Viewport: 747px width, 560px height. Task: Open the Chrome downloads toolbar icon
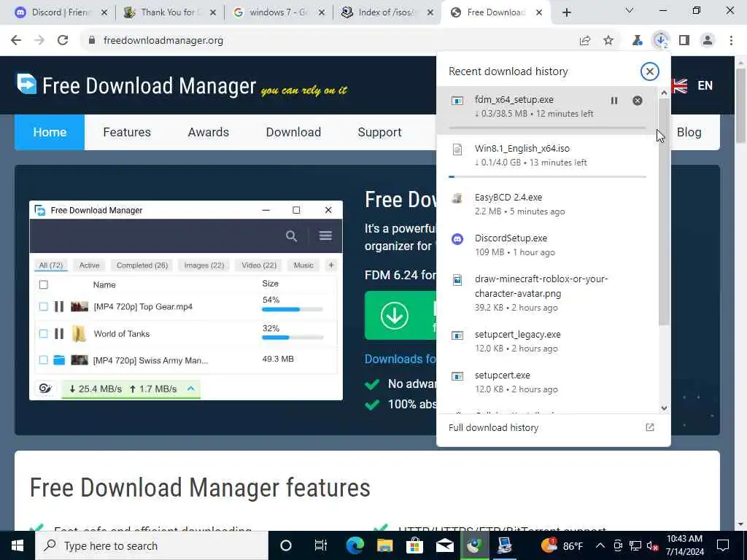click(661, 41)
